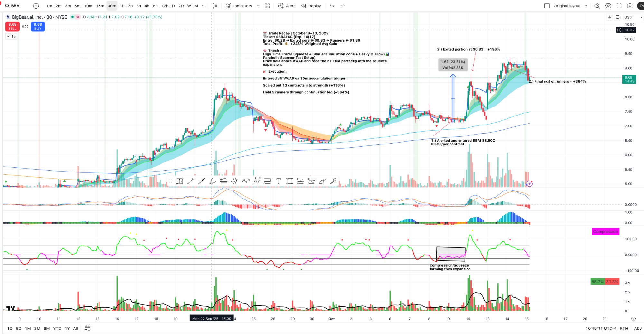Open chart settings hexagon icon

coord(608,6)
